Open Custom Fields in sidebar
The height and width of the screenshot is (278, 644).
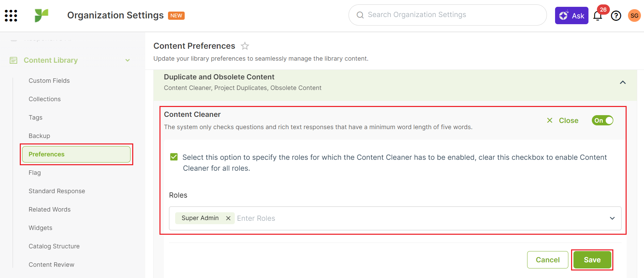click(49, 81)
